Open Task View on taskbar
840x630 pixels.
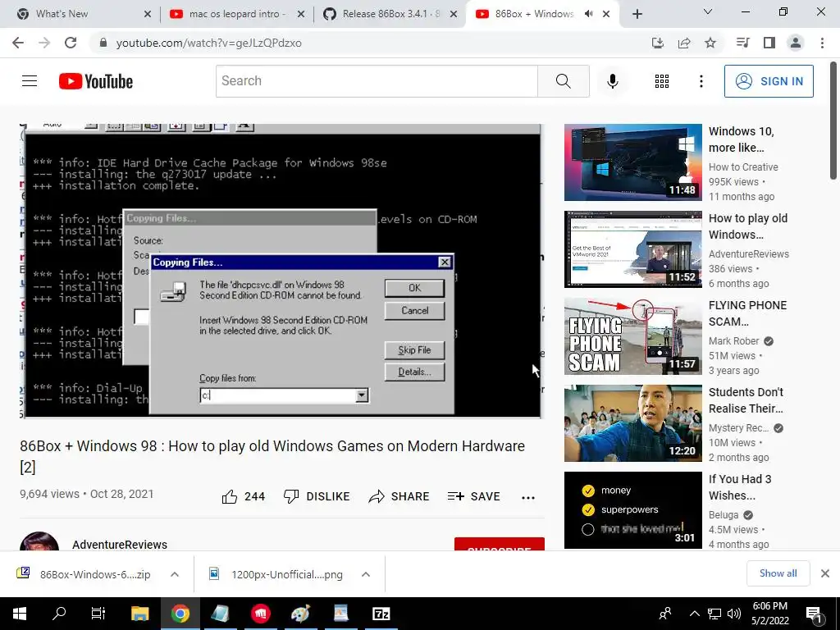click(x=98, y=614)
